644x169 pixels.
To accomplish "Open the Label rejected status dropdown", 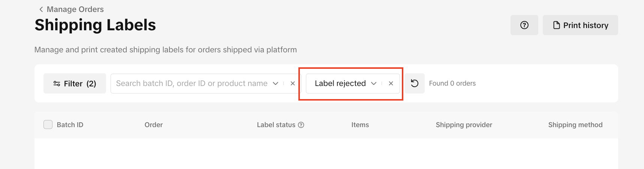I will coord(345,83).
